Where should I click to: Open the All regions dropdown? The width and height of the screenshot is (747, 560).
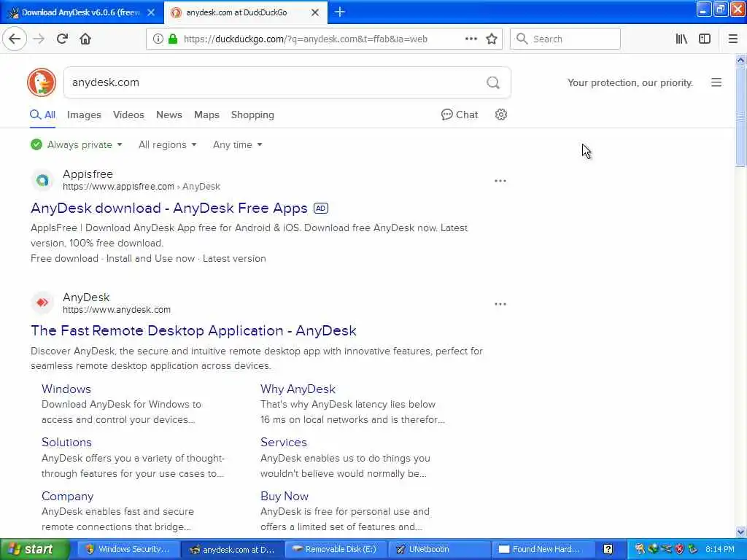tap(167, 144)
